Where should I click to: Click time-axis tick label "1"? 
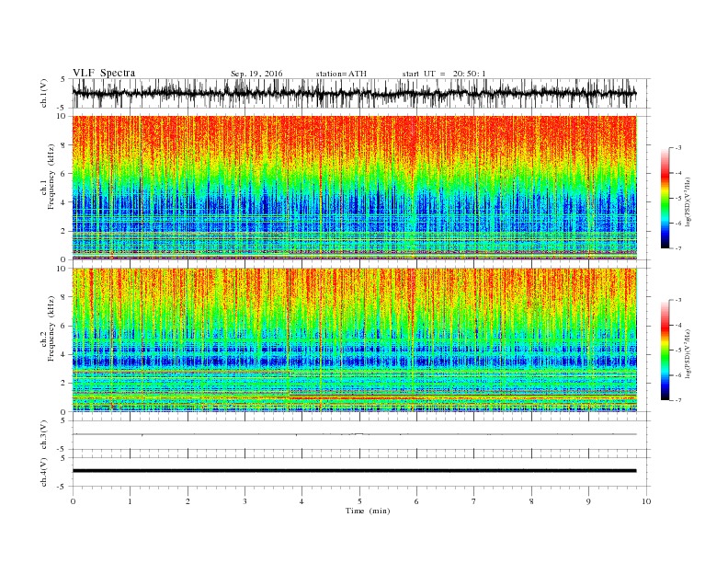[x=130, y=501]
